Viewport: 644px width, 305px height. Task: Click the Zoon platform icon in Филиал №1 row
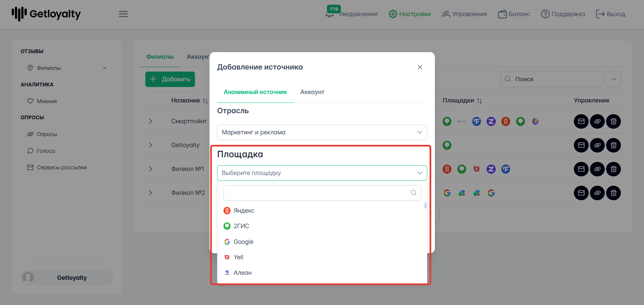point(491,169)
